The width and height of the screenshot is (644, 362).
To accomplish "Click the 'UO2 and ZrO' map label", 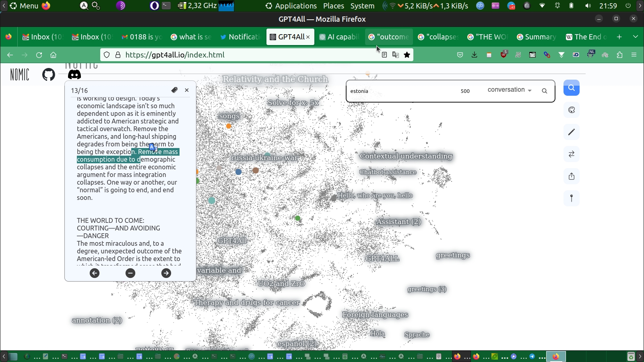I will [x=281, y=284].
